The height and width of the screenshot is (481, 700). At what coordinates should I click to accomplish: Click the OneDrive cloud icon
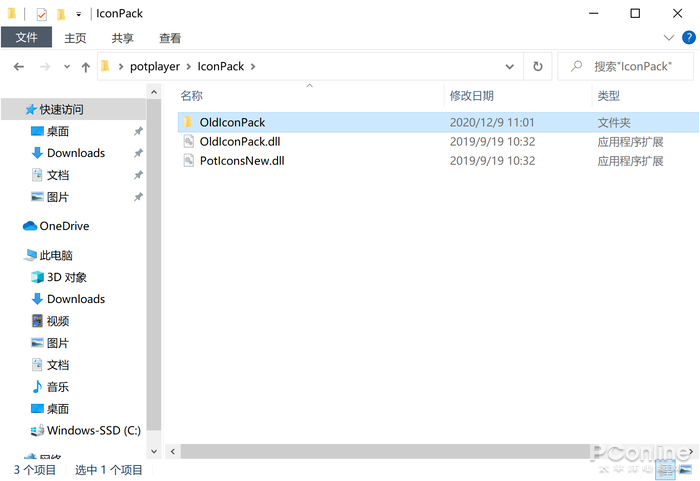(x=30, y=226)
